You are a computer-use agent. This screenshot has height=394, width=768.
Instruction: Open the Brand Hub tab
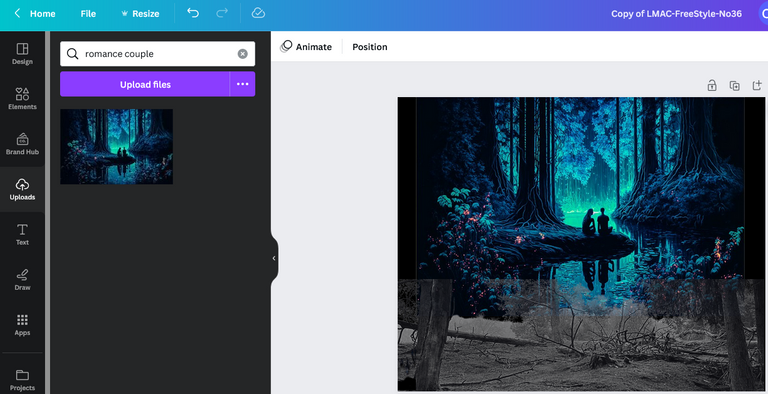(23, 144)
